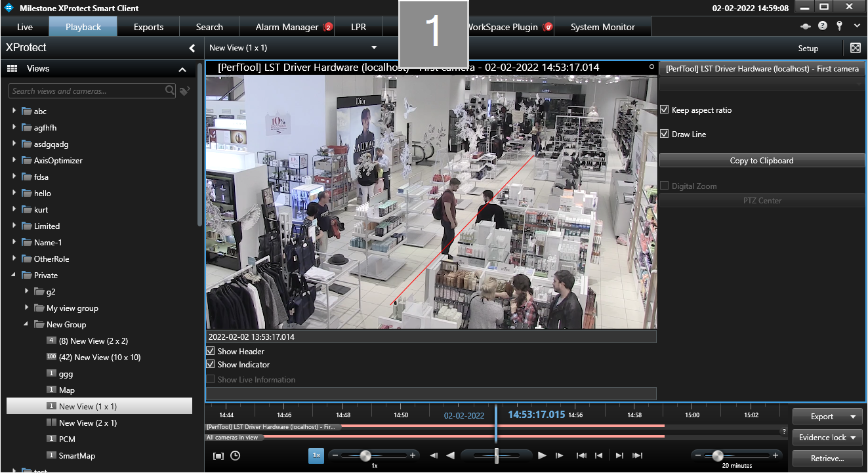
Task: Click the Setup button
Action: pos(808,49)
